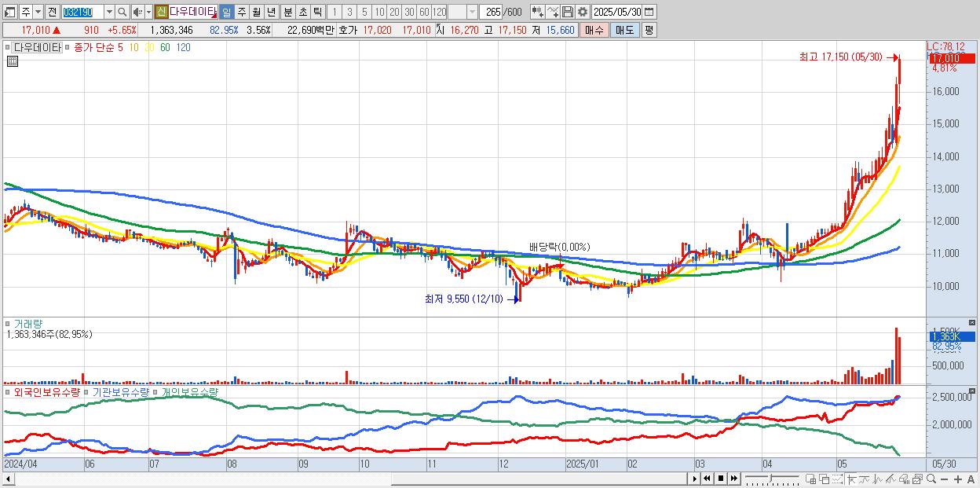Select interval 10 button
This screenshot has width=980, height=488.
pyautogui.click(x=379, y=12)
